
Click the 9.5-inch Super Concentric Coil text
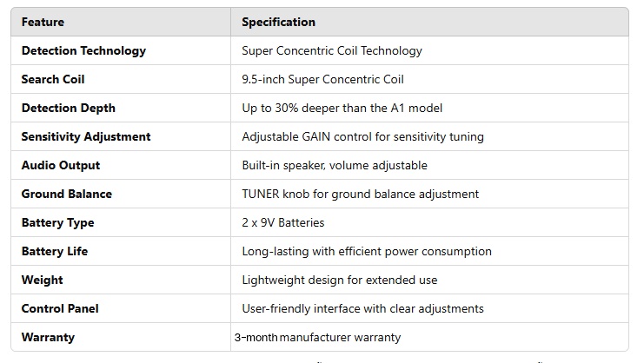click(x=322, y=79)
